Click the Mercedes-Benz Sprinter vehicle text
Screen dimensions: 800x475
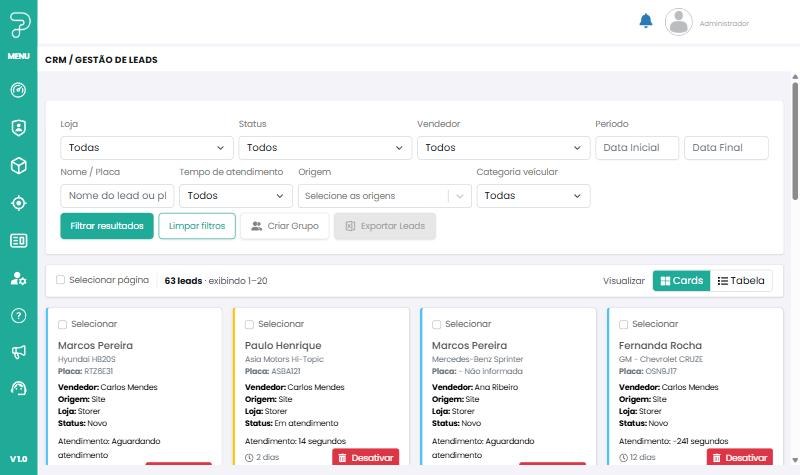tap(478, 359)
